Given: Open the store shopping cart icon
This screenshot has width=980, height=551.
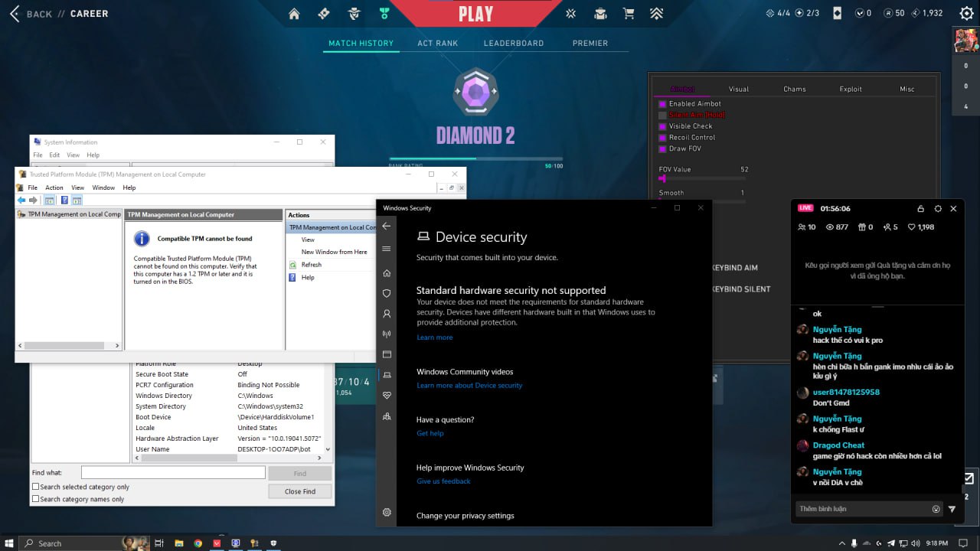Looking at the screenshot, I should coord(629,14).
